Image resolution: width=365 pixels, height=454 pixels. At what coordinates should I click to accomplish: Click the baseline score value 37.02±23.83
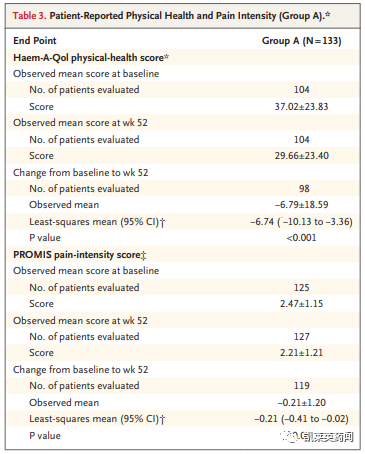301,107
